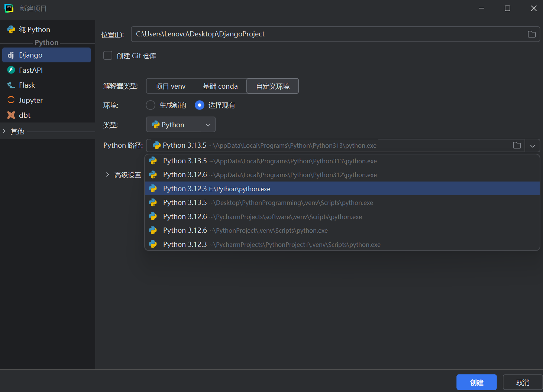Select Jupyter project type
543x392 pixels.
46,100
